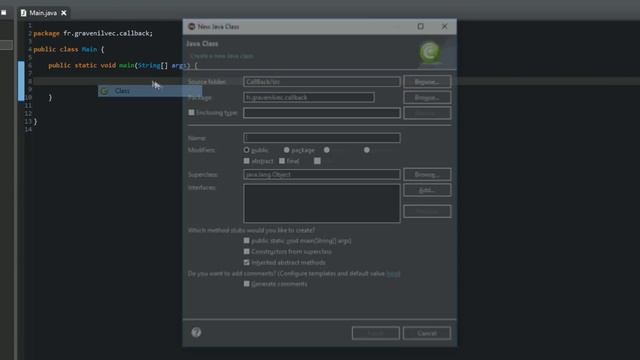This screenshot has width=640, height=360.
Task: Enable Generate comments checkbox
Action: 247,284
